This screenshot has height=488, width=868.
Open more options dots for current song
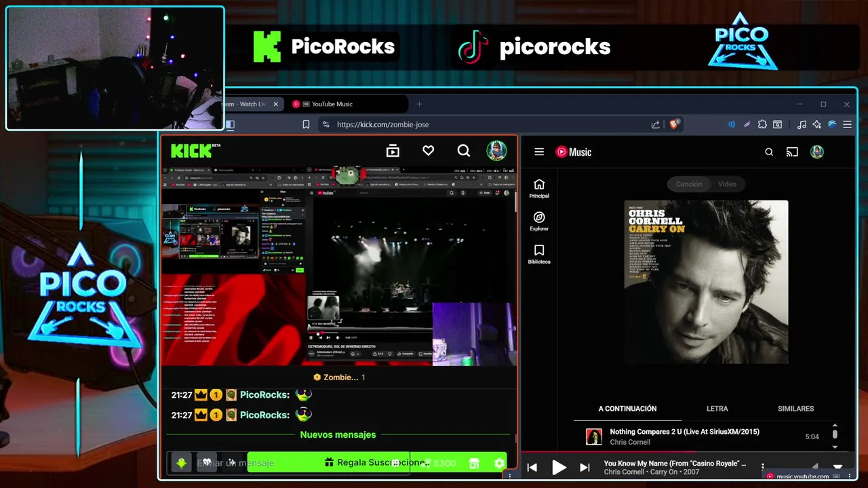(763, 467)
